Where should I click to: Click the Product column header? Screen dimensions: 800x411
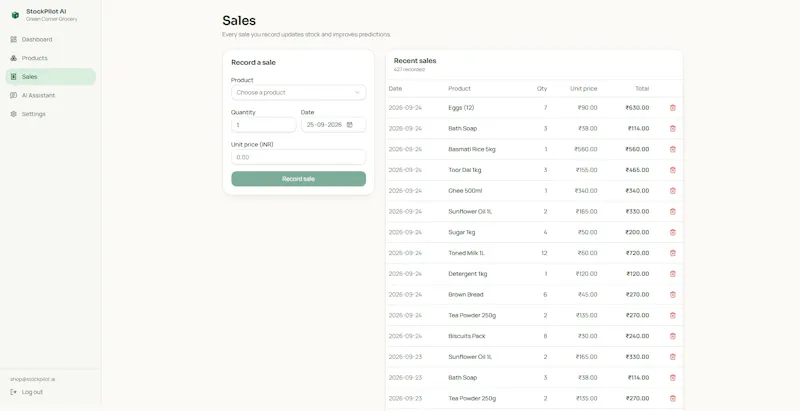[459, 89]
